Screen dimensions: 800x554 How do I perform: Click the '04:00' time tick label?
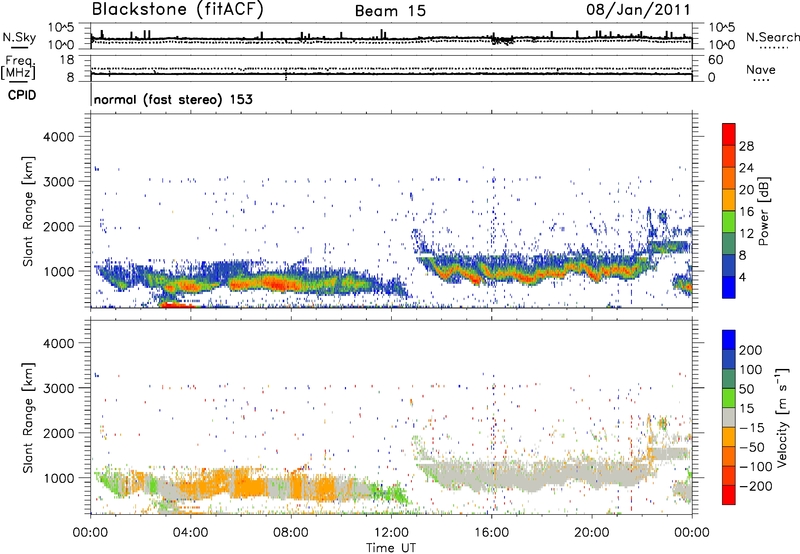[191, 533]
